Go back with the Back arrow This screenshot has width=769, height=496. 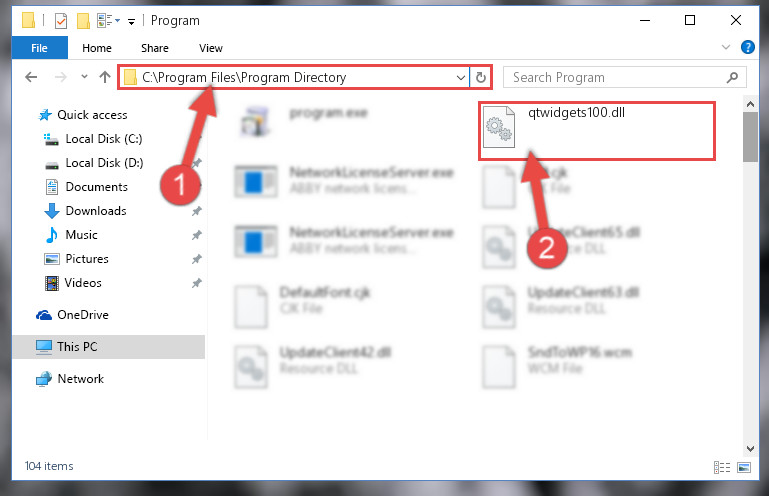(x=31, y=77)
